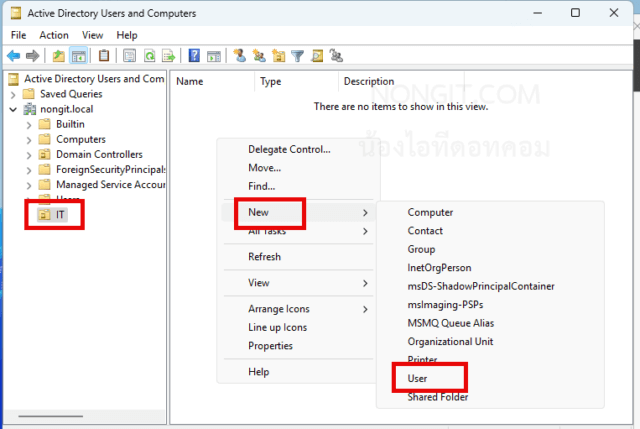Open the View menu in the menu bar
Screen dimensions: 640x429
[92, 35]
